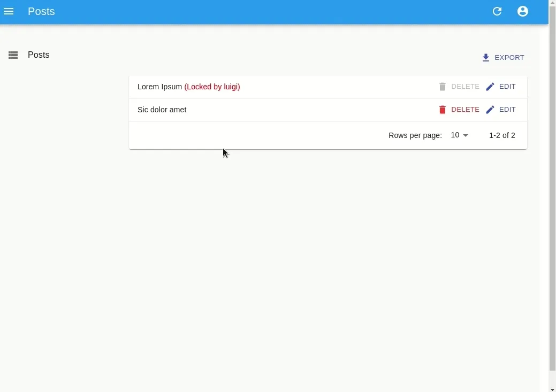
Task: Click the list icon beside the Posts heading
Action: click(13, 55)
